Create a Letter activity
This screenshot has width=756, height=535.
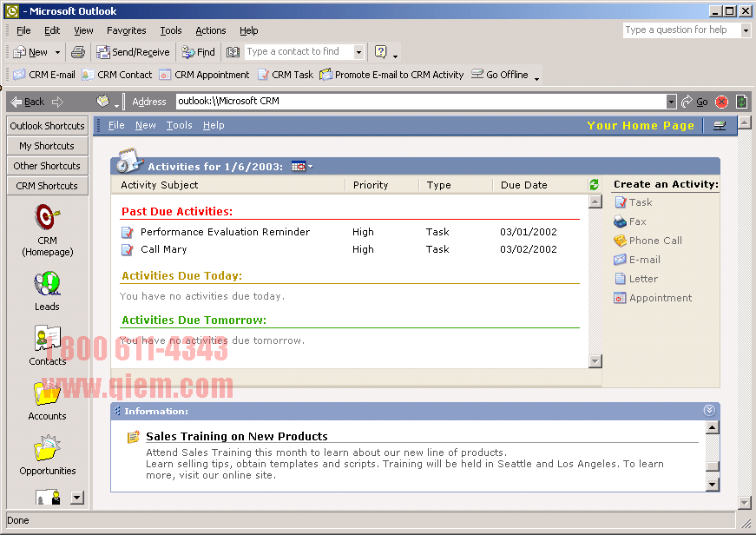point(636,279)
